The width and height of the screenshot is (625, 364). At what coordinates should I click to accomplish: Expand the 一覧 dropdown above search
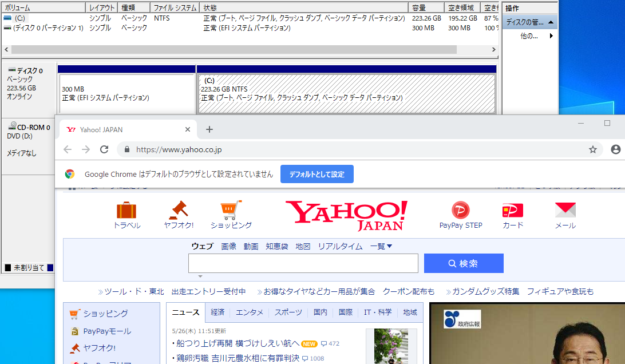[381, 247]
